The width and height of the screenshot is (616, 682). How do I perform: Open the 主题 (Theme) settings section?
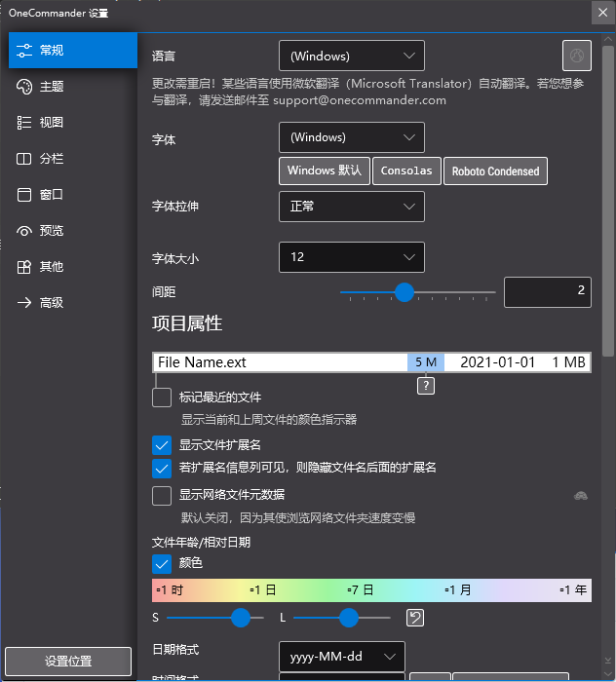tap(52, 87)
